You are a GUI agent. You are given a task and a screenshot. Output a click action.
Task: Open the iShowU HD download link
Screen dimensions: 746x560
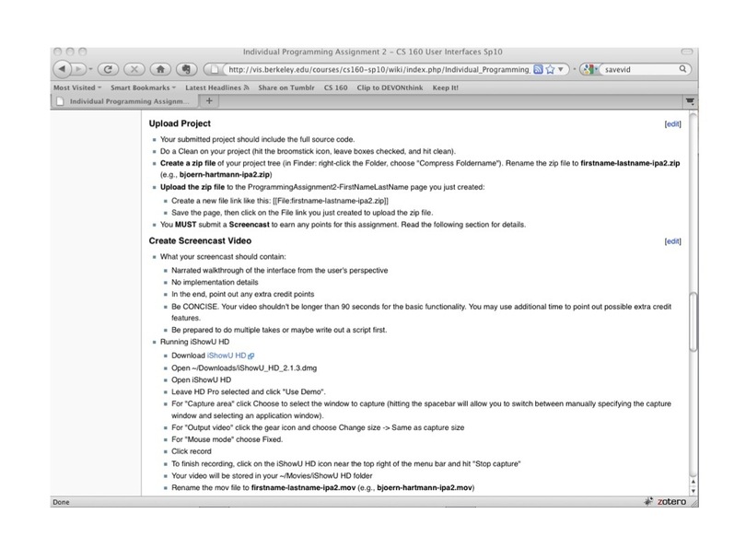pyautogui.click(x=227, y=355)
